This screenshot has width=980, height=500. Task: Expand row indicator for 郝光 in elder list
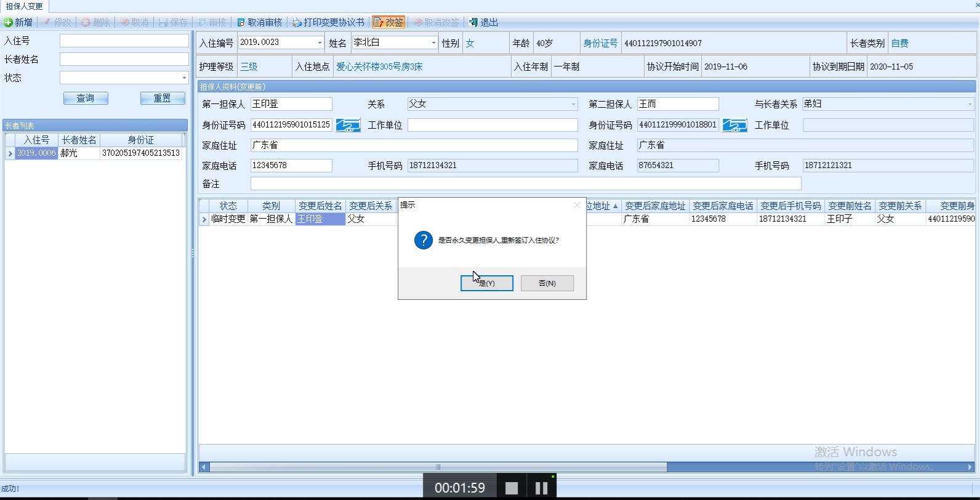coord(10,153)
